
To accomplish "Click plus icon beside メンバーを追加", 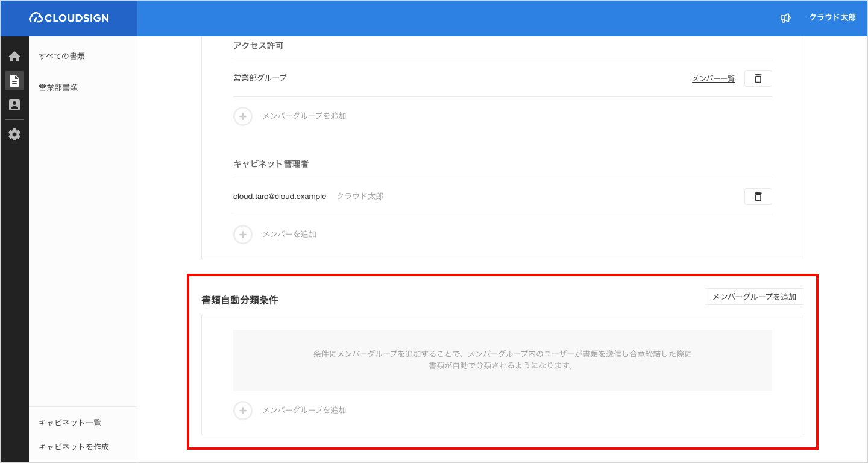I will click(242, 234).
